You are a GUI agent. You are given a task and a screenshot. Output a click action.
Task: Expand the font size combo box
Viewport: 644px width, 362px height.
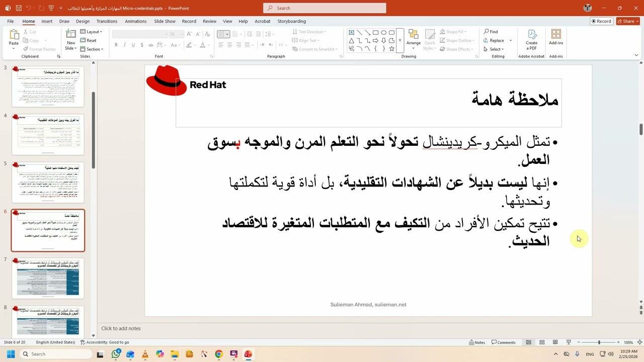[182, 34]
